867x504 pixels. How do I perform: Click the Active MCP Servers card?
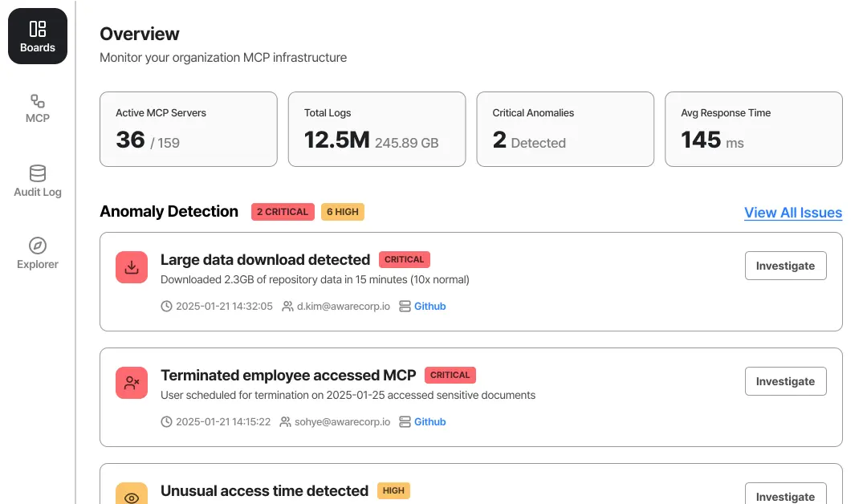click(x=188, y=129)
